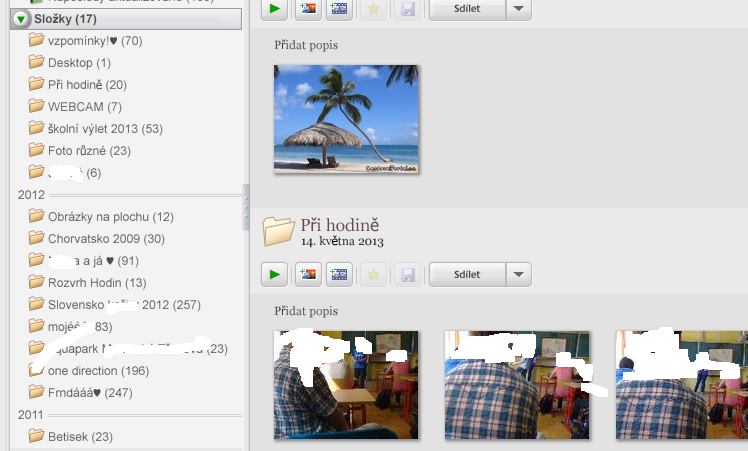Click the large Při hodině folder icon

click(278, 231)
